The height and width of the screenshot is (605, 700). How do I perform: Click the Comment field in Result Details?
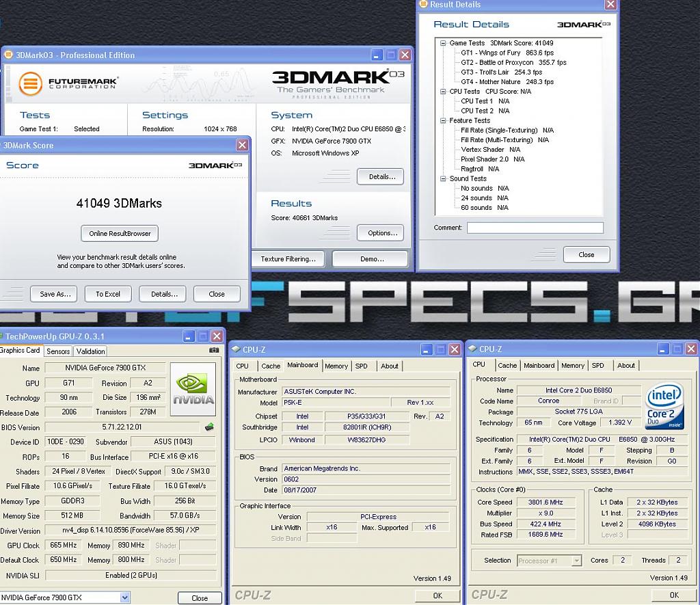click(535, 228)
